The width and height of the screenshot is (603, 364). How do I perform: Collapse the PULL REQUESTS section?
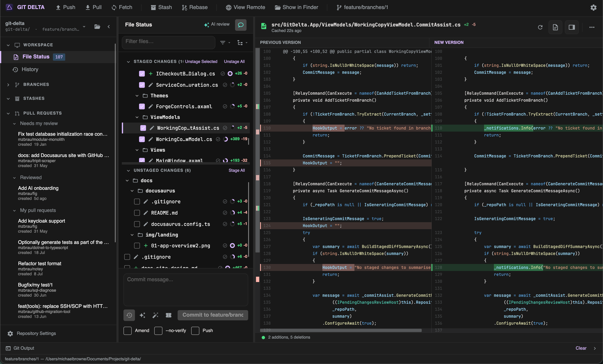(x=8, y=113)
